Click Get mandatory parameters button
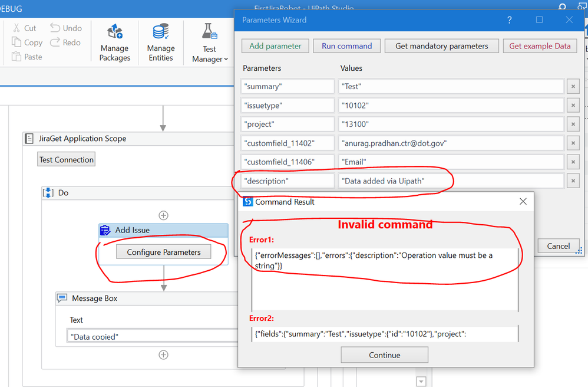 tap(442, 46)
